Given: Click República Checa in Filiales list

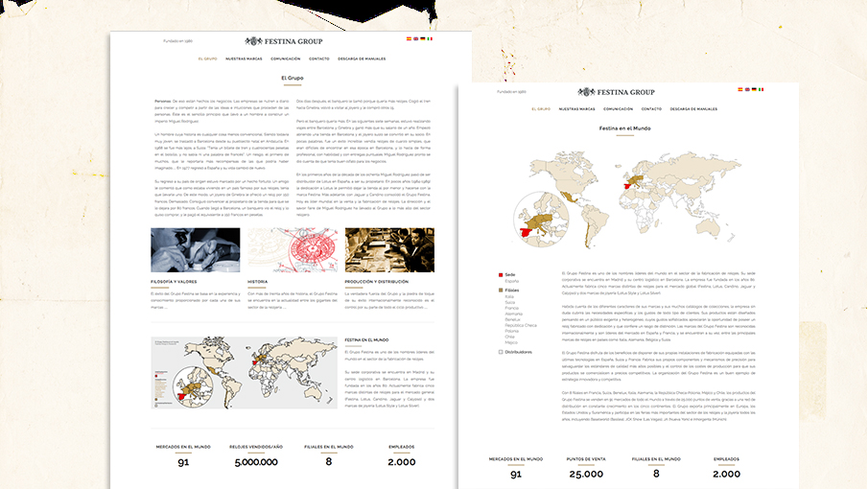Looking at the screenshot, I should pyautogui.click(x=521, y=325).
